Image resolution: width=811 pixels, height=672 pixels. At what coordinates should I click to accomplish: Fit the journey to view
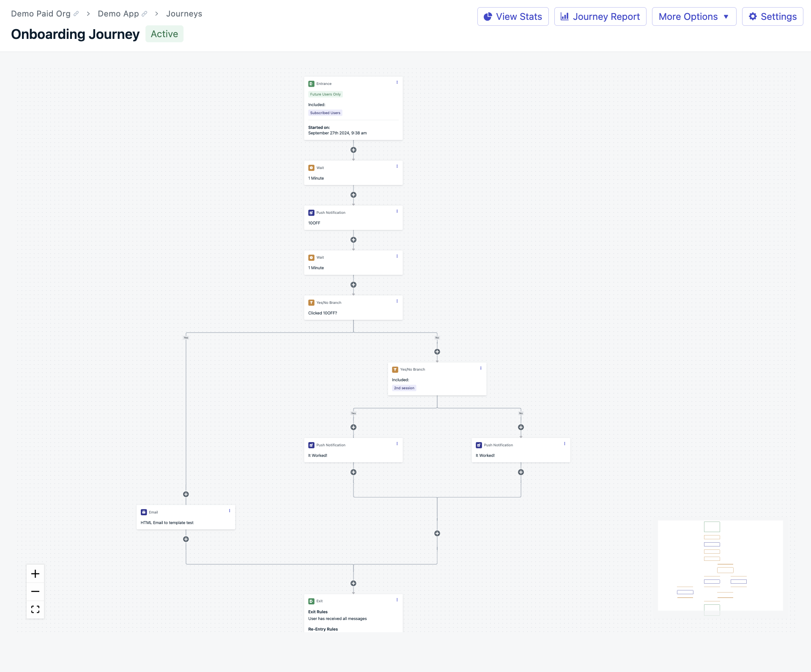(x=36, y=609)
